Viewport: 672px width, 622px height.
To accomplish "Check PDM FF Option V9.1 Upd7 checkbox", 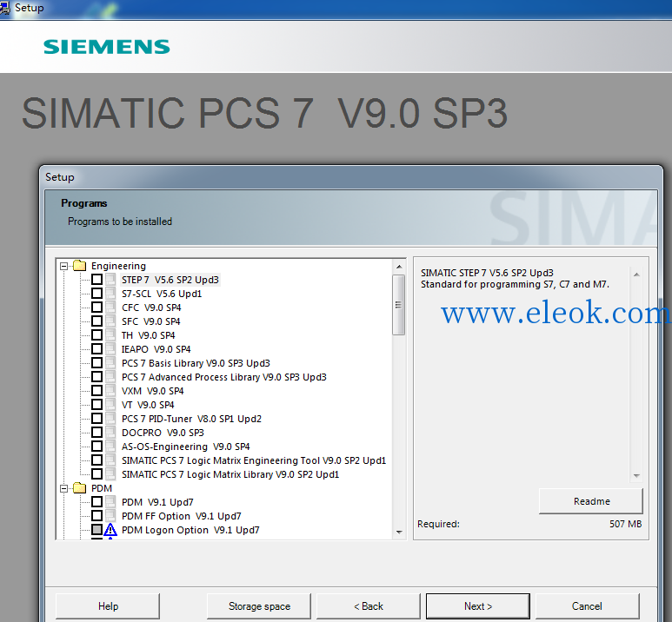I will (x=96, y=516).
